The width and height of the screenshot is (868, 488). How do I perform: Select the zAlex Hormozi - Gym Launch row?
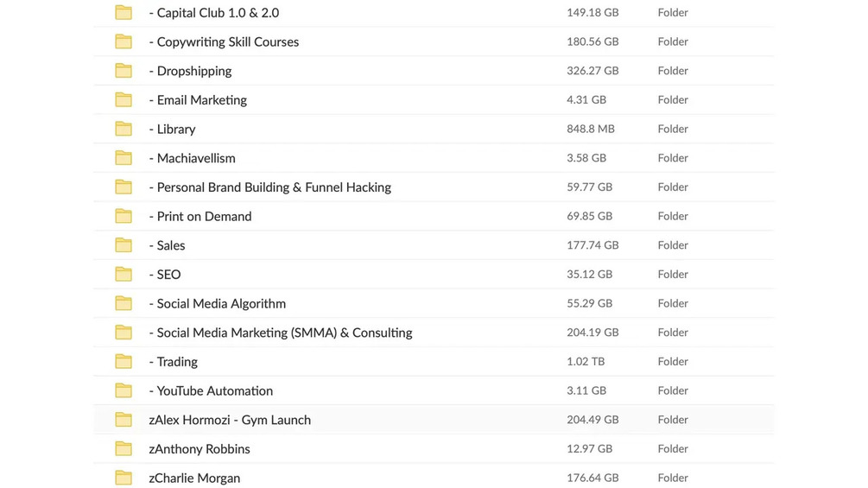434,420
